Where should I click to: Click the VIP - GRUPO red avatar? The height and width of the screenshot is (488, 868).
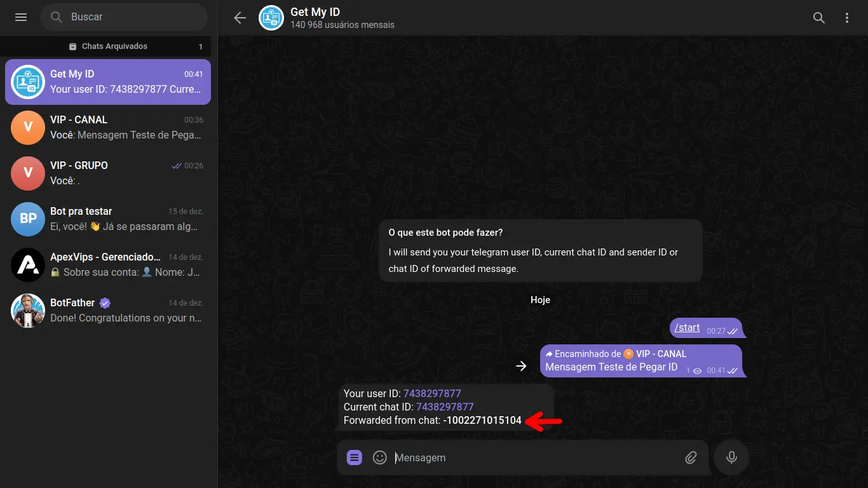(x=28, y=173)
